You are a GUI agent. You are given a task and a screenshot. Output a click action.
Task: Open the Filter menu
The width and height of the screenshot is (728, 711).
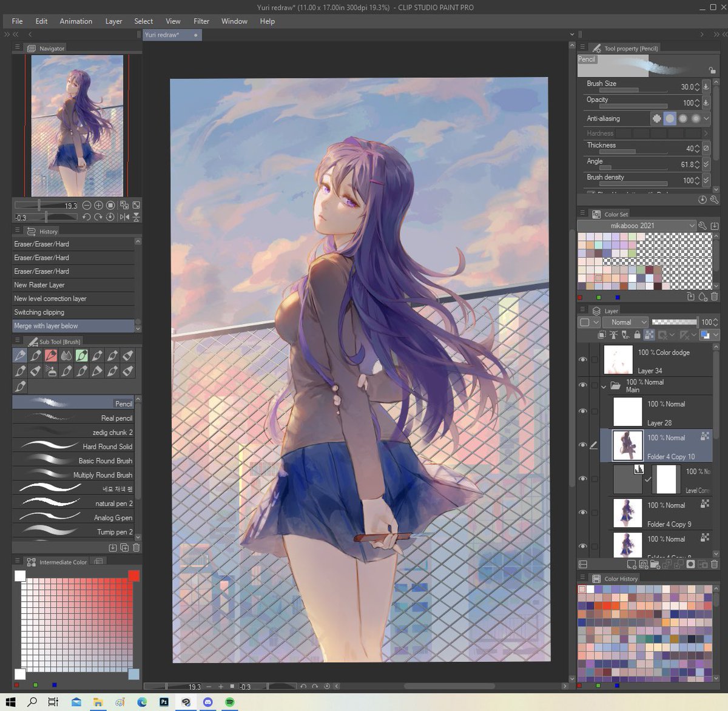[x=201, y=21]
